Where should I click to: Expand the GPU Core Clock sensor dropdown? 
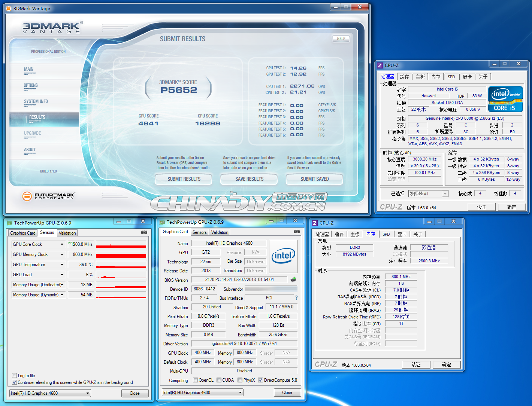point(62,244)
